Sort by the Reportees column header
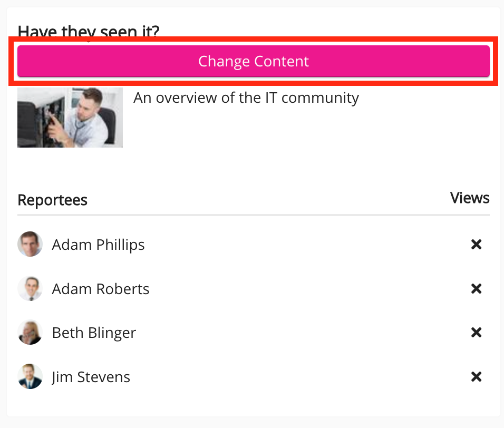The height and width of the screenshot is (428, 504). (x=52, y=200)
